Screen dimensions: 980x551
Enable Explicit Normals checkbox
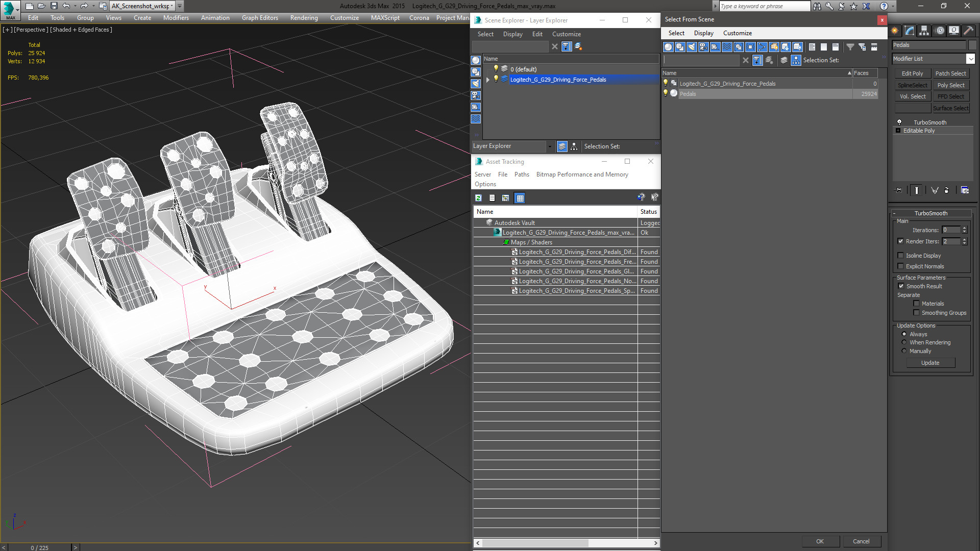900,266
